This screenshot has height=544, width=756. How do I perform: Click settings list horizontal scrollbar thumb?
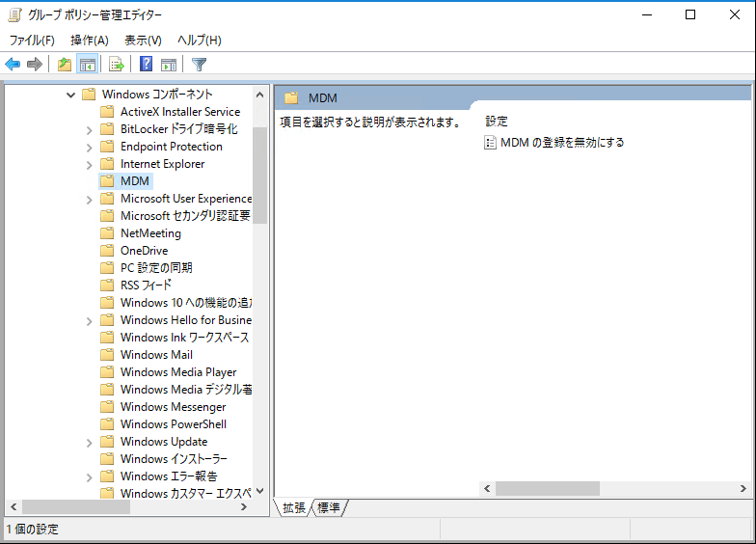pyautogui.click(x=548, y=488)
